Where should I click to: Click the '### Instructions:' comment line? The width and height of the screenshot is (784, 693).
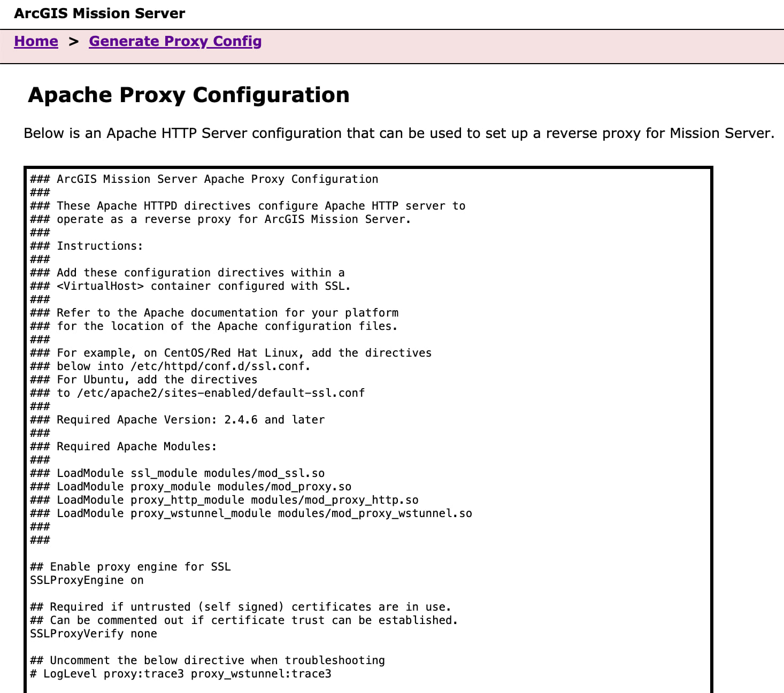pos(87,246)
